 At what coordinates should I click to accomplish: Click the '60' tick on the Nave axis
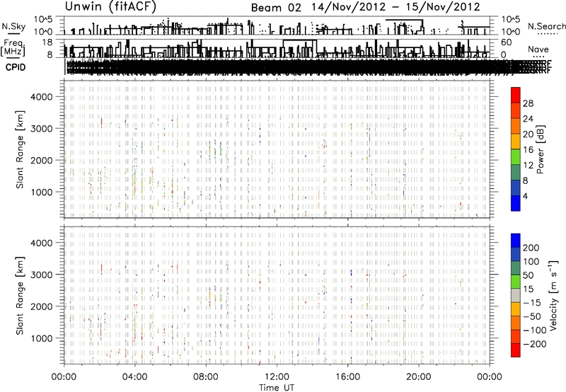(x=506, y=42)
